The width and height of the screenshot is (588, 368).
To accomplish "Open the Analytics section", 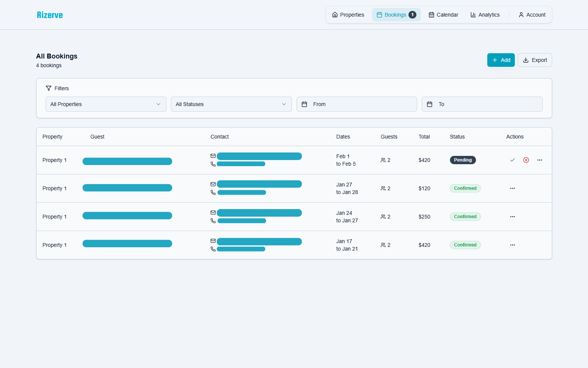I will (x=485, y=14).
